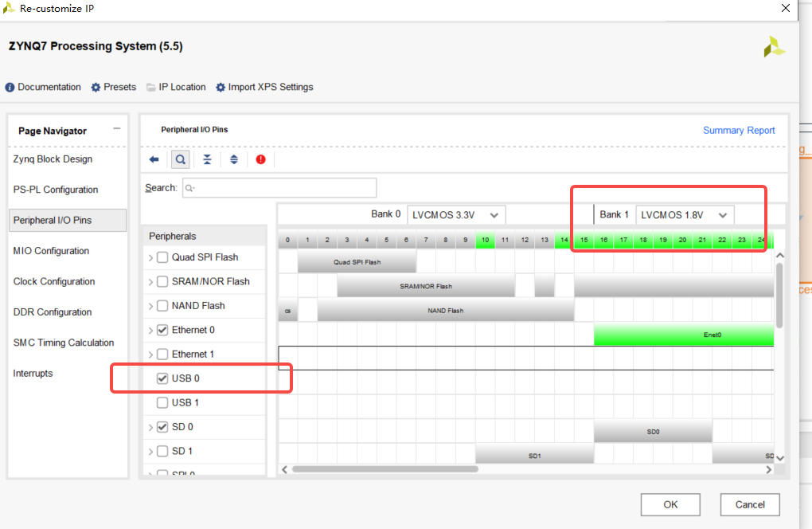Open the MIO Configuration page
This screenshot has height=529, width=812.
click(51, 251)
